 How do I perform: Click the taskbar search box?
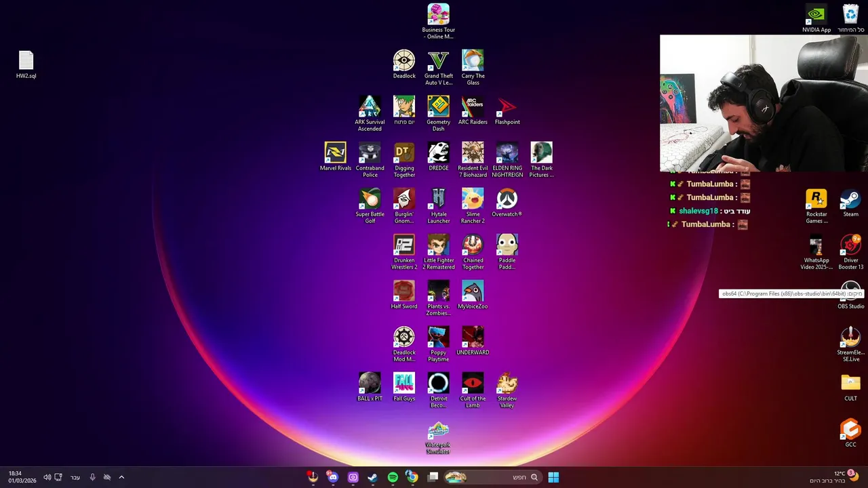(x=493, y=477)
